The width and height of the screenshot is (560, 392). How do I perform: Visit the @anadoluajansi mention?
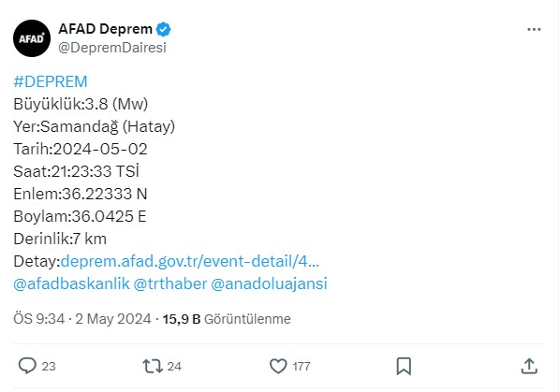pos(269,283)
